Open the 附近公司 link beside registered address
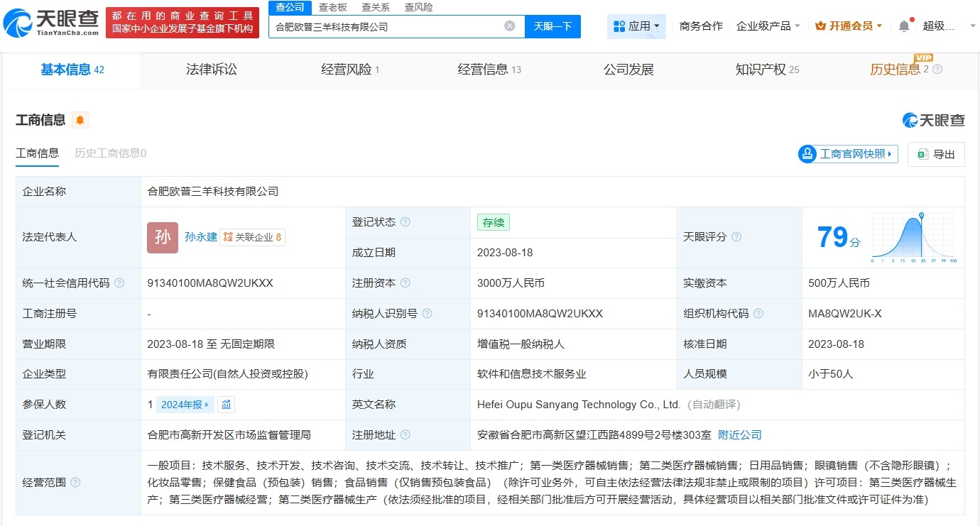 (741, 434)
